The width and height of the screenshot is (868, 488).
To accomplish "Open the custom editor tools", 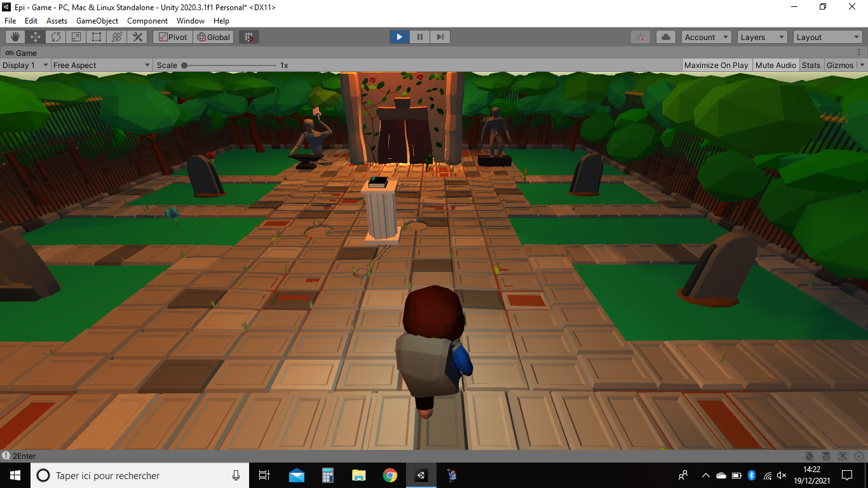I will 137,37.
